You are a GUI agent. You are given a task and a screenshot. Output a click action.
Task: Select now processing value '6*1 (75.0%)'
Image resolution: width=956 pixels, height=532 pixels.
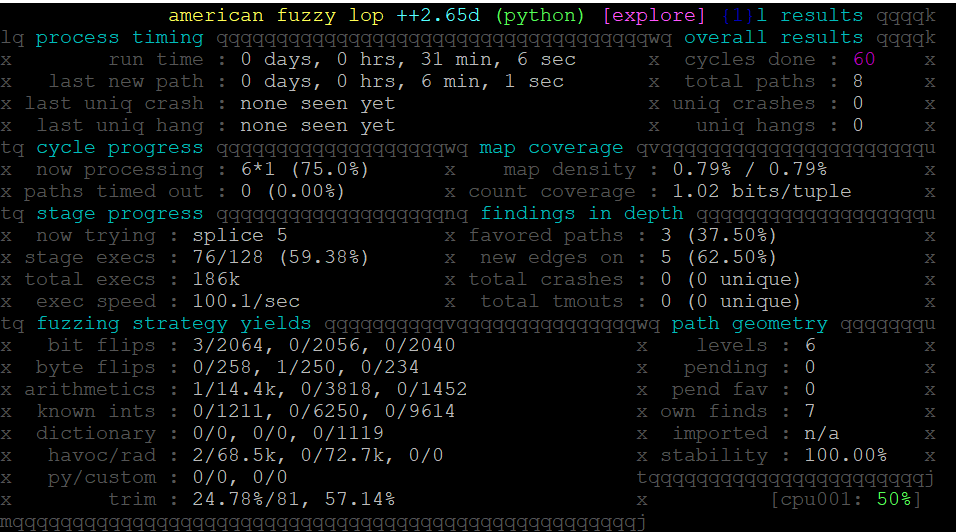[x=305, y=169]
